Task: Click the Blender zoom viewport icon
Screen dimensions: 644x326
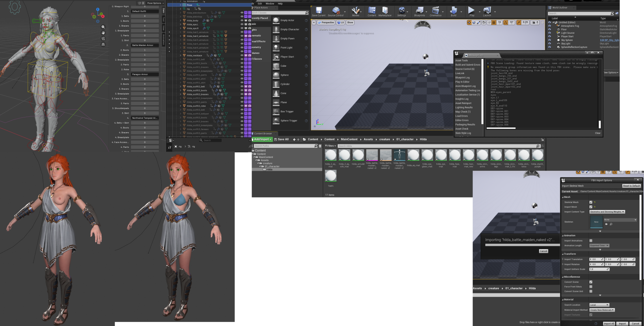Action: [103, 27]
